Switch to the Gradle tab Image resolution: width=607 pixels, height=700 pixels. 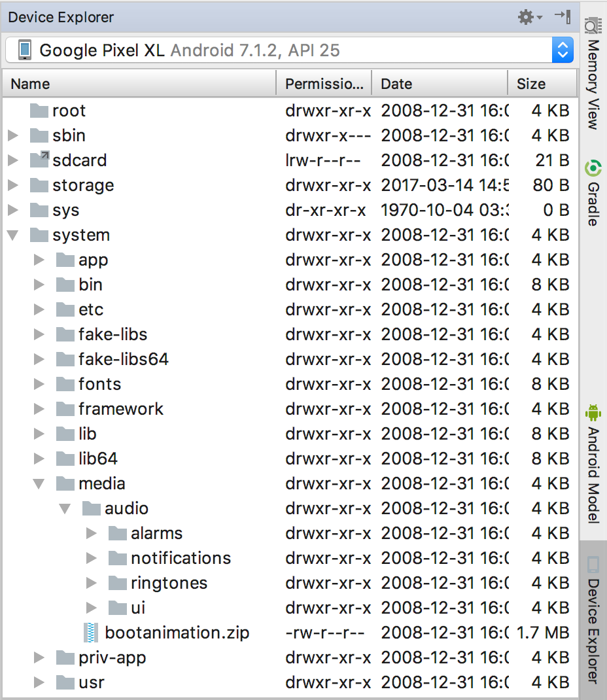pos(593,193)
